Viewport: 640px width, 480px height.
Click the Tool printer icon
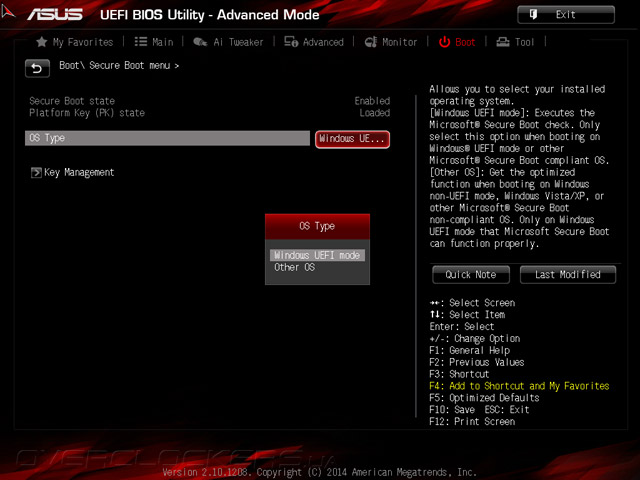pos(503,42)
